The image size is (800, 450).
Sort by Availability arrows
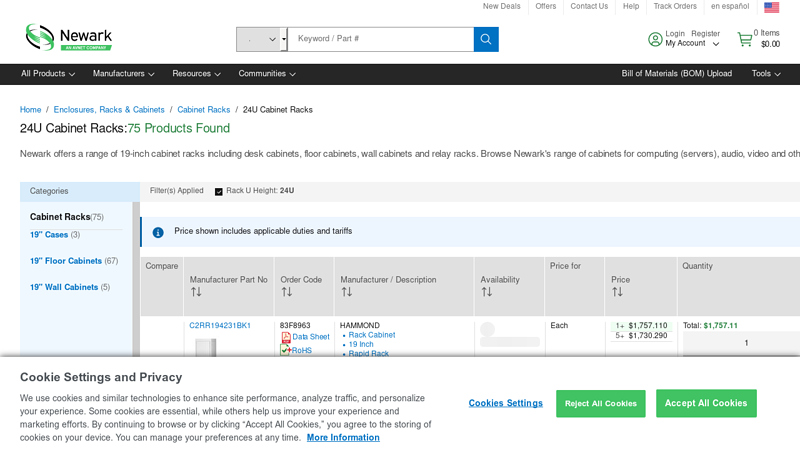486,292
